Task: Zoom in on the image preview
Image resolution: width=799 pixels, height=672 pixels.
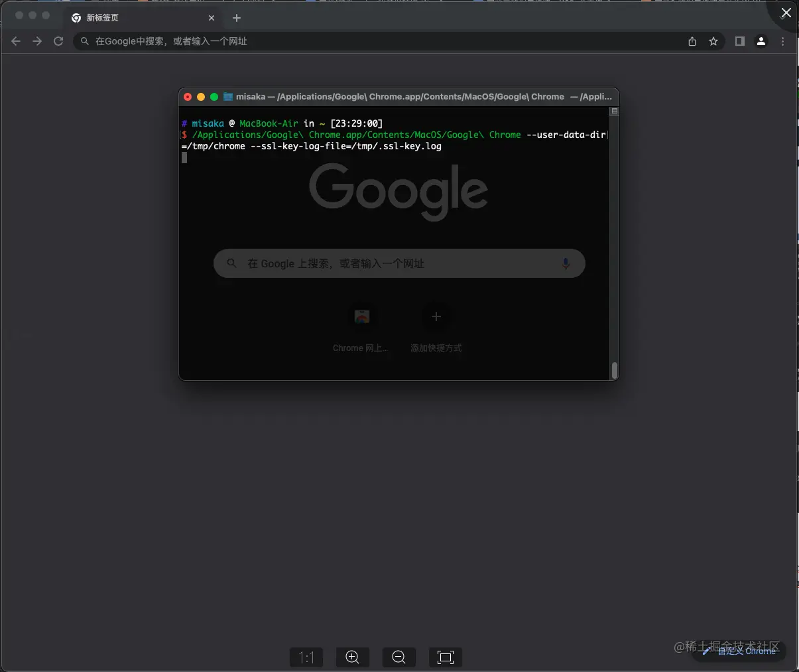Action: 353,657
